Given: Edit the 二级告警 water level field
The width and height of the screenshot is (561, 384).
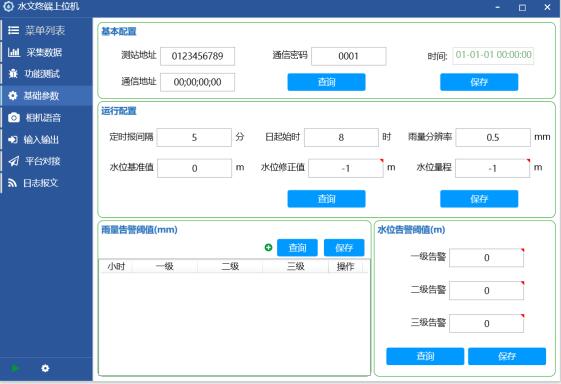Looking at the screenshot, I should (487, 291).
